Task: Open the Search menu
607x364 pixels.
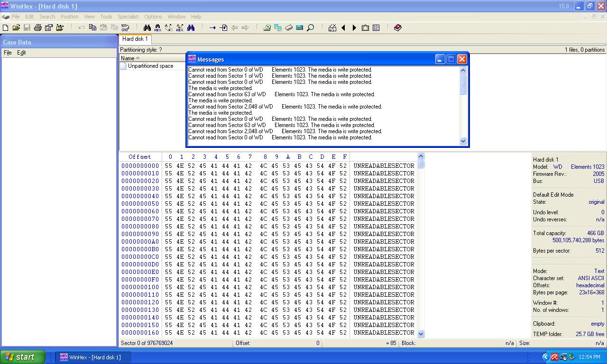Action: [47, 17]
